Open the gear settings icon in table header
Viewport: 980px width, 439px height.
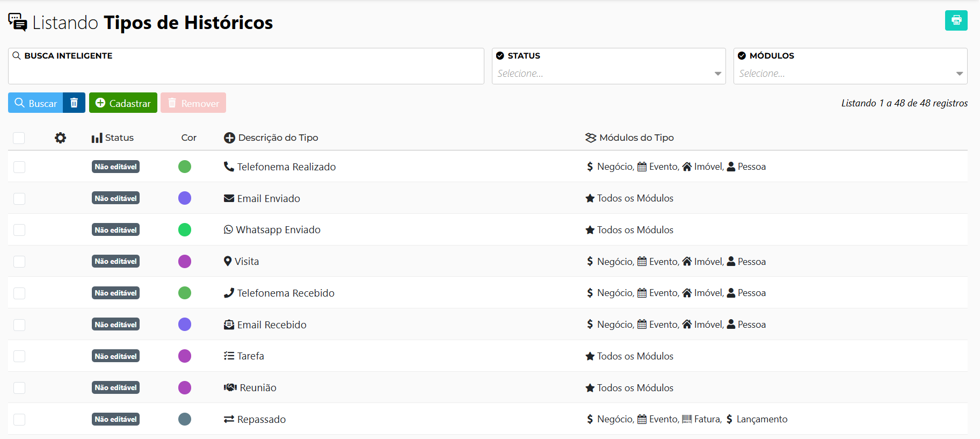[61, 138]
